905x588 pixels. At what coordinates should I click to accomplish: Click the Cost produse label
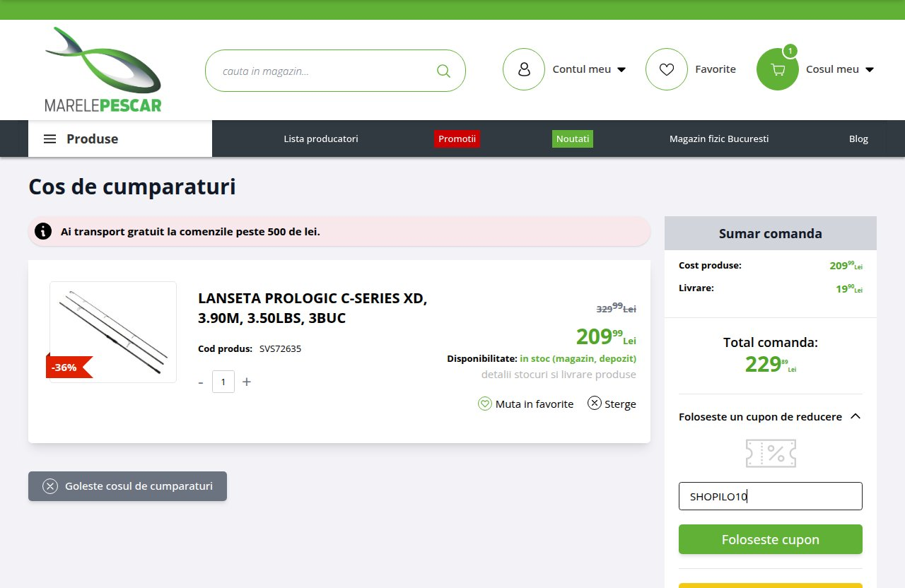pos(710,266)
